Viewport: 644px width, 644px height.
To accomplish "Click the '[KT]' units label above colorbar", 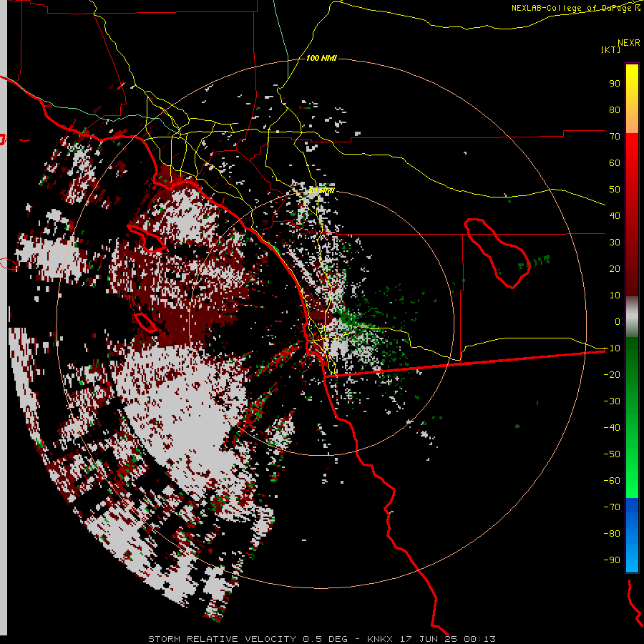I will (611, 49).
